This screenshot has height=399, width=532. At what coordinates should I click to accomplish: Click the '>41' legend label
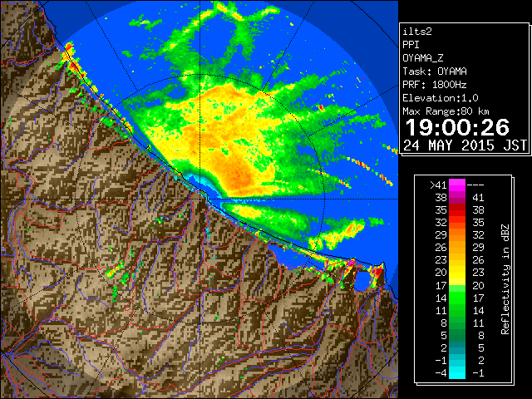click(x=438, y=185)
